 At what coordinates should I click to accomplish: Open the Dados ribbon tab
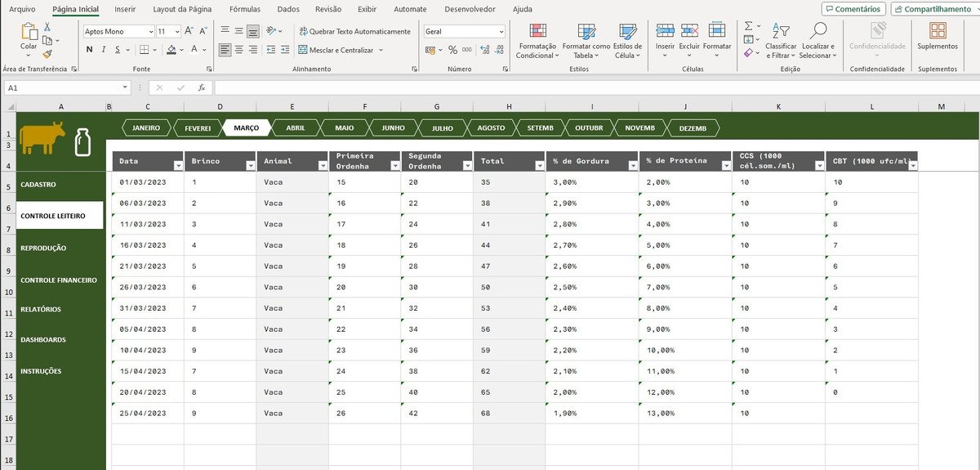[287, 9]
